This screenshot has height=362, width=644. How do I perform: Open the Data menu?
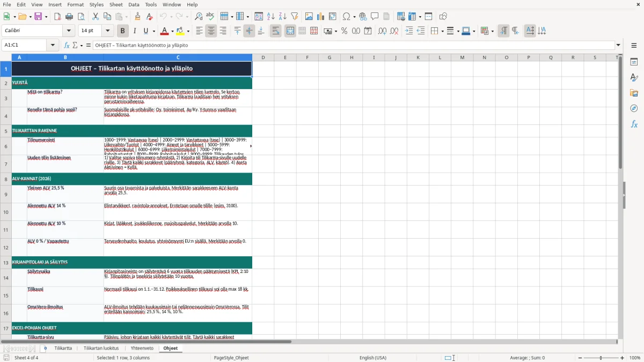[134, 4]
